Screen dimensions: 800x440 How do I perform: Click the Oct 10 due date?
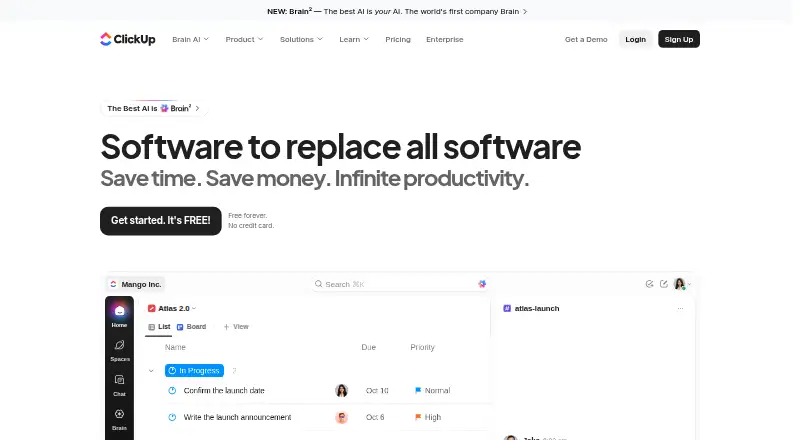pyautogui.click(x=377, y=390)
